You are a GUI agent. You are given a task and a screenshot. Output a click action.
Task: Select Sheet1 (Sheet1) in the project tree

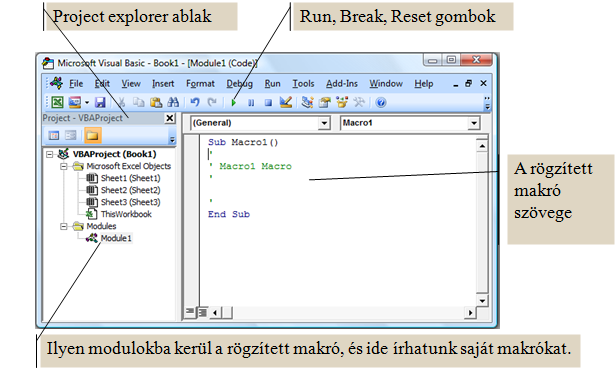tap(131, 178)
